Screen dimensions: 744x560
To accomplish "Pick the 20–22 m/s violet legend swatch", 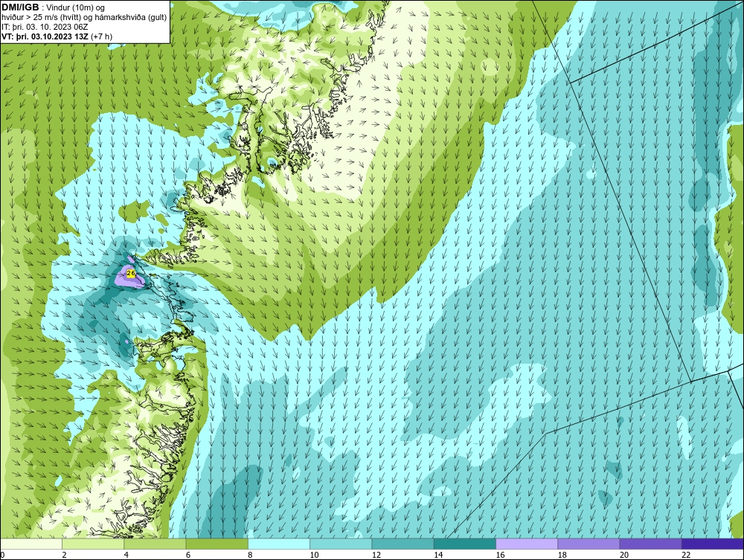I will click(650, 544).
